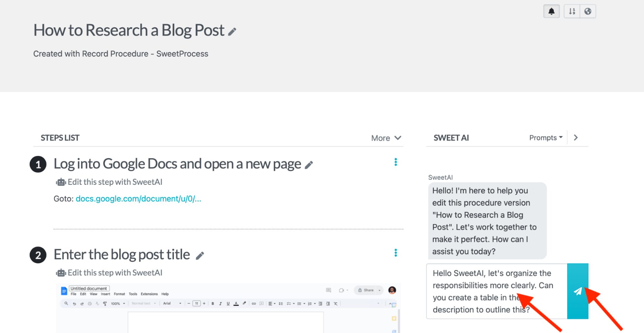Open the Google Docs screenshot in step 2
The height and width of the screenshot is (333, 644).
pos(228,308)
